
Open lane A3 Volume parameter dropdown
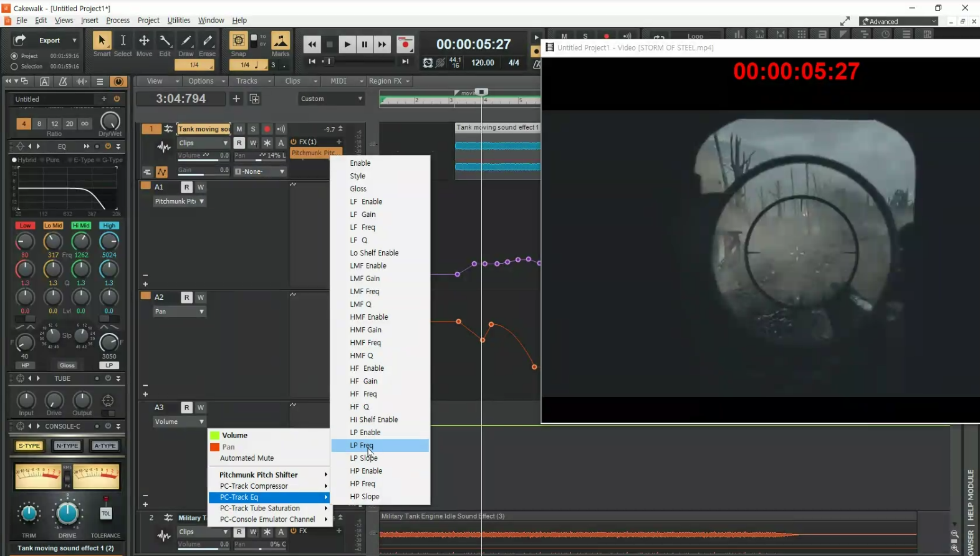180,422
